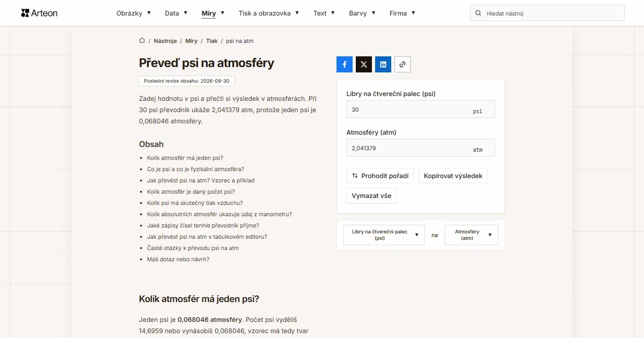The width and height of the screenshot is (644, 338).
Task: Copy page link icon
Action: (x=402, y=64)
